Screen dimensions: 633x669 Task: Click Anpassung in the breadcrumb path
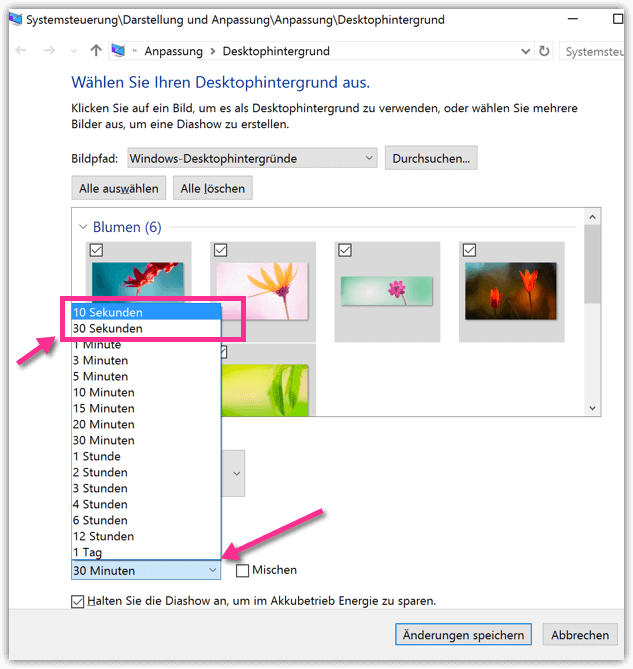click(174, 51)
